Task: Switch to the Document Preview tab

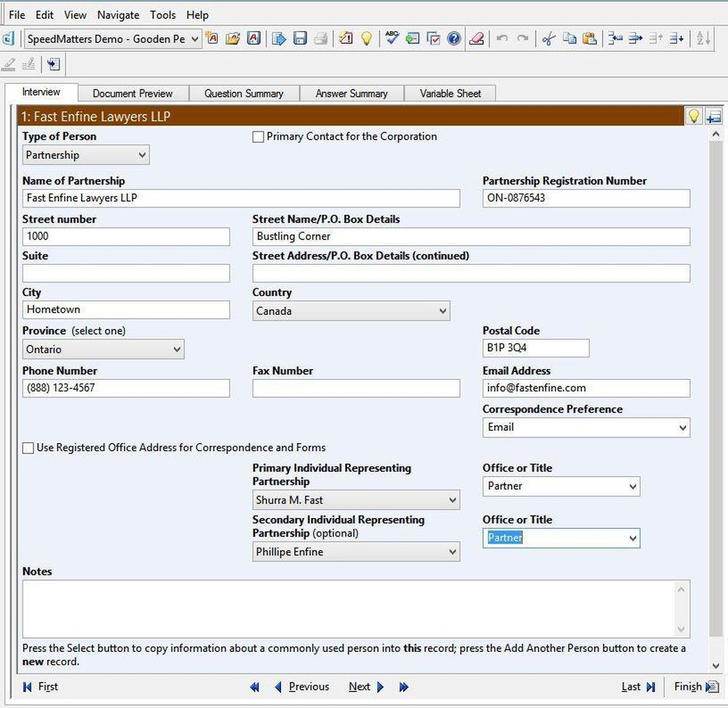Action: point(132,93)
